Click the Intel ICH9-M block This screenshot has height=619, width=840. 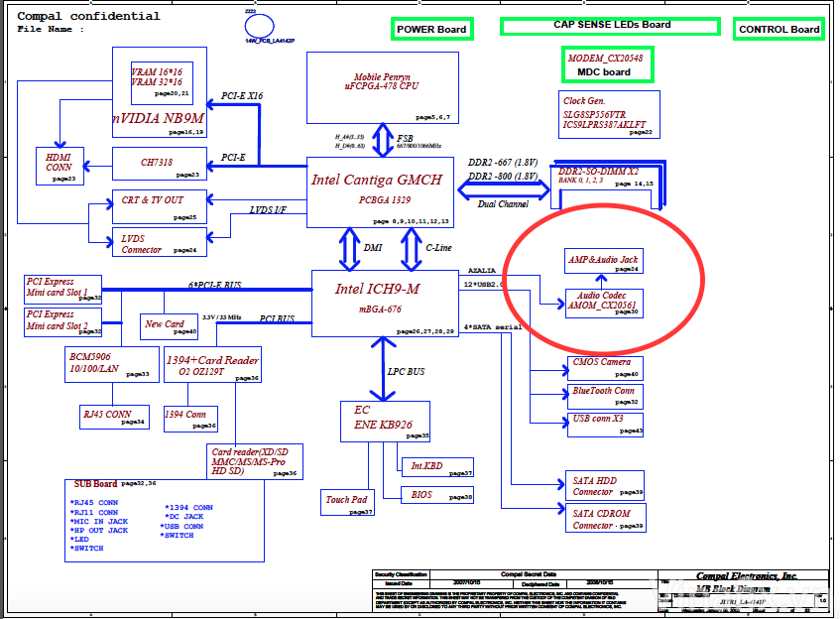pyautogui.click(x=384, y=297)
